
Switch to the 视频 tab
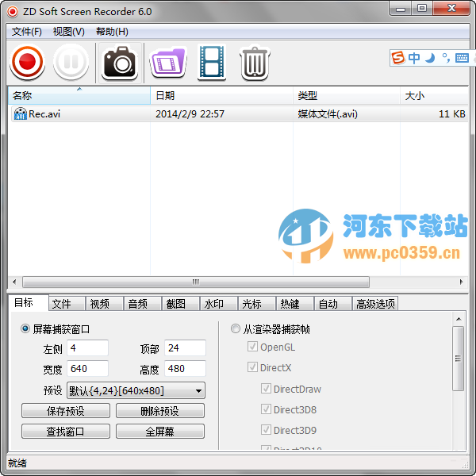point(105,304)
